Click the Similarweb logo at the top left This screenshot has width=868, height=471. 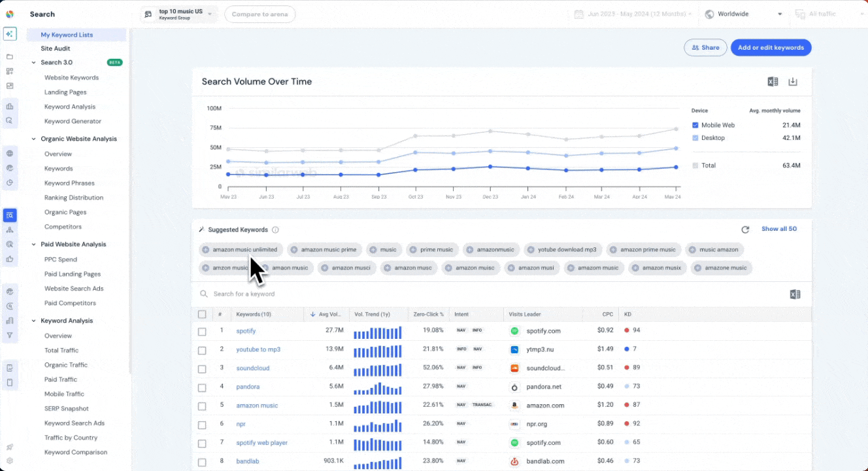[9, 14]
